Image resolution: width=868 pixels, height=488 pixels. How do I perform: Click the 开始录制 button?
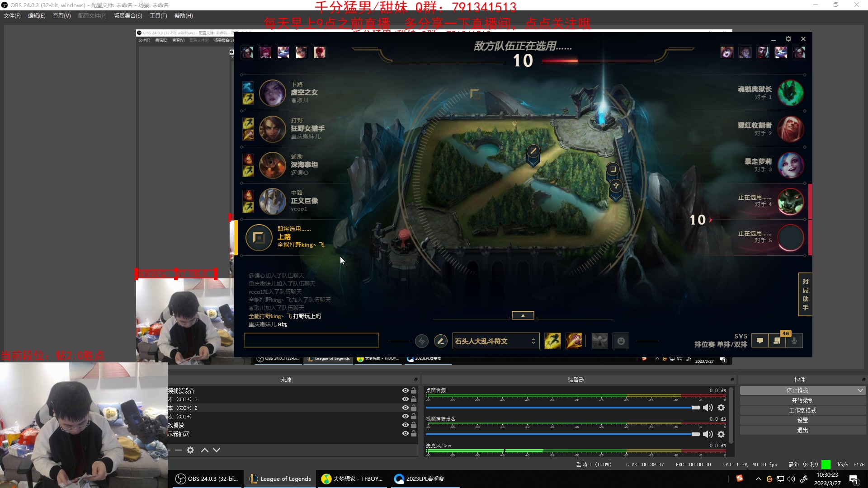(x=803, y=400)
